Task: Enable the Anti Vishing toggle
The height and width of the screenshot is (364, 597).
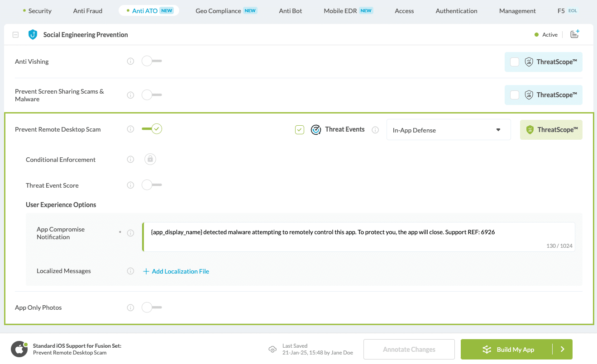Action: [151, 61]
